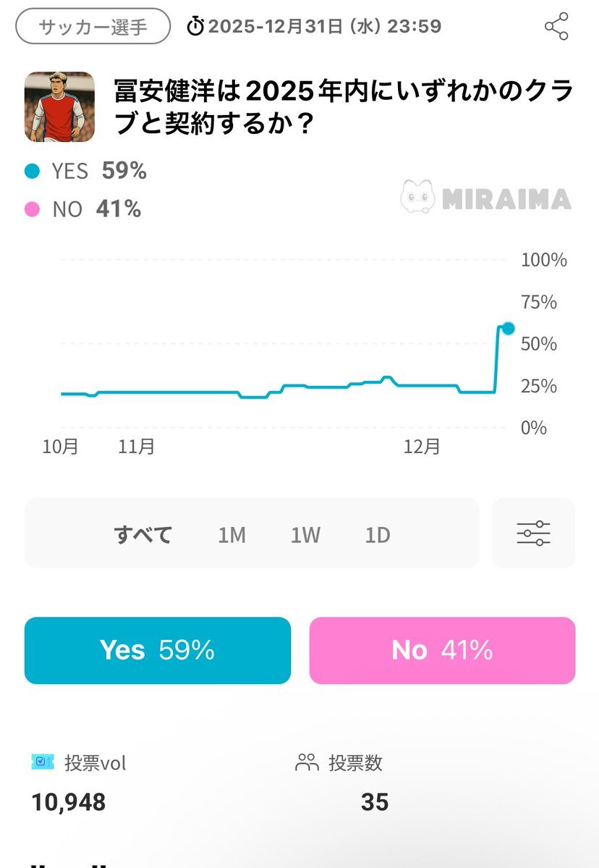Tap the 12月 chart axis label
This screenshot has height=868, width=599.
click(x=422, y=447)
